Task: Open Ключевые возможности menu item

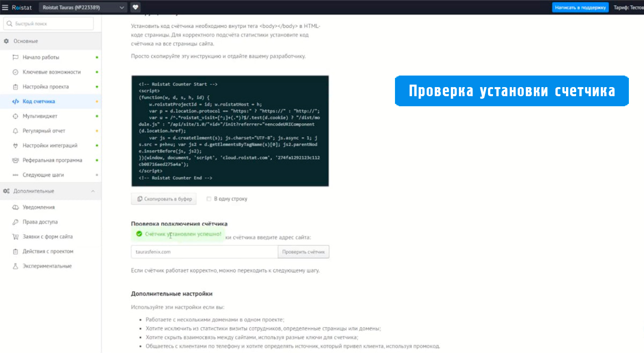Action: pos(50,72)
